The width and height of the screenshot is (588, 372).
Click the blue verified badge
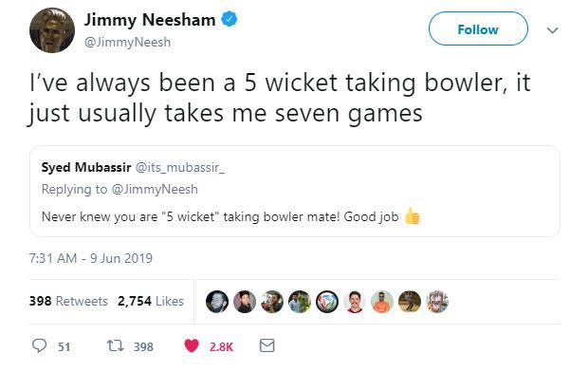pos(230,19)
